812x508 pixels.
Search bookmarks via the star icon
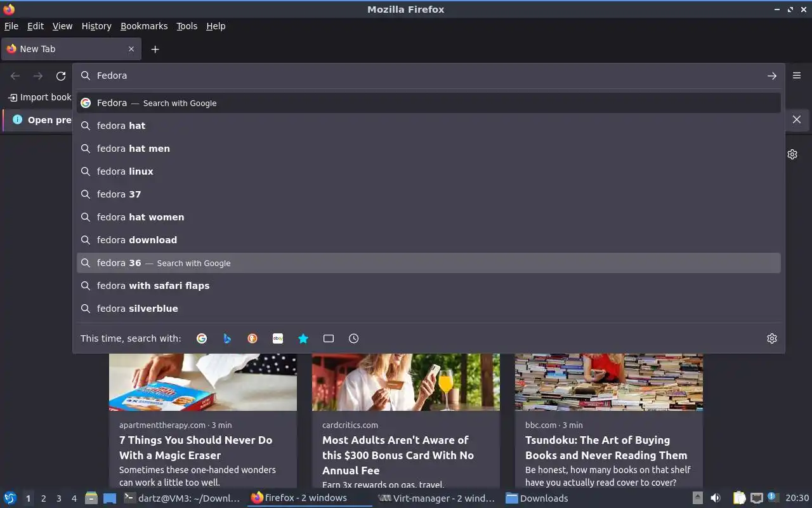click(303, 338)
